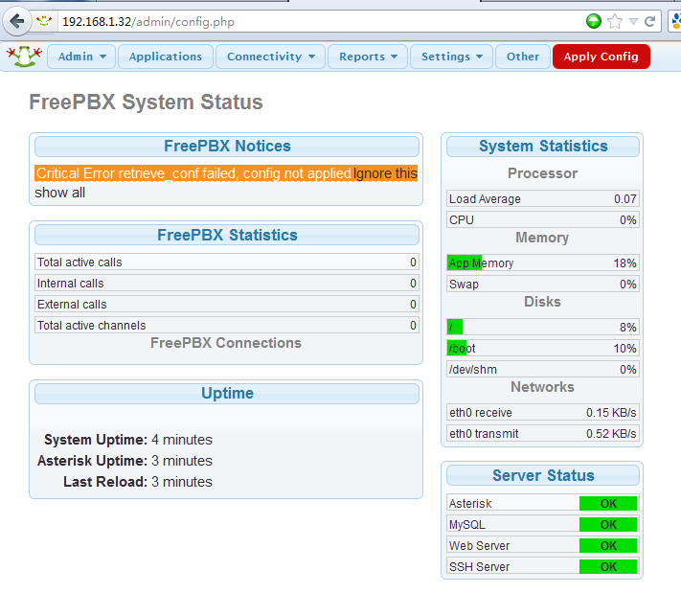This screenshot has height=616, width=681.
Task: Expand the Connectivity dropdown menu
Action: 270,57
